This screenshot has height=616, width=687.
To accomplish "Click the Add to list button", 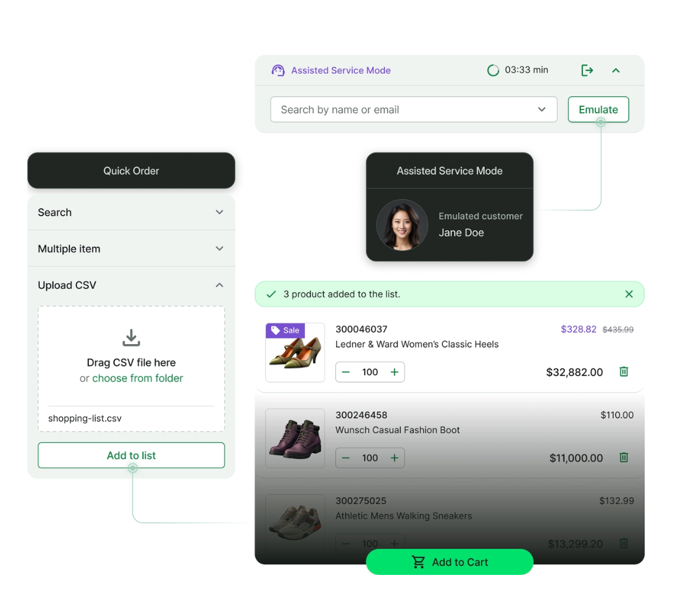I will 131,455.
